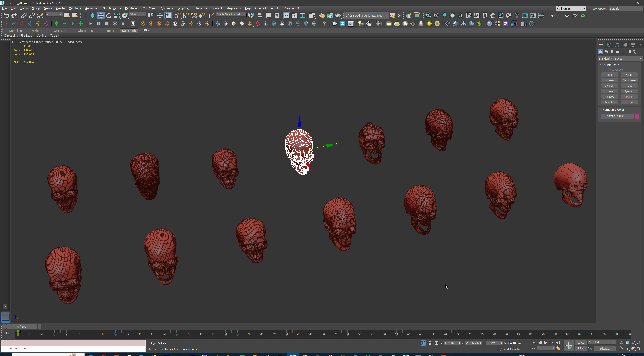This screenshot has width=644, height=356.
Task: Click the pink object color swatch
Action: click(x=636, y=116)
